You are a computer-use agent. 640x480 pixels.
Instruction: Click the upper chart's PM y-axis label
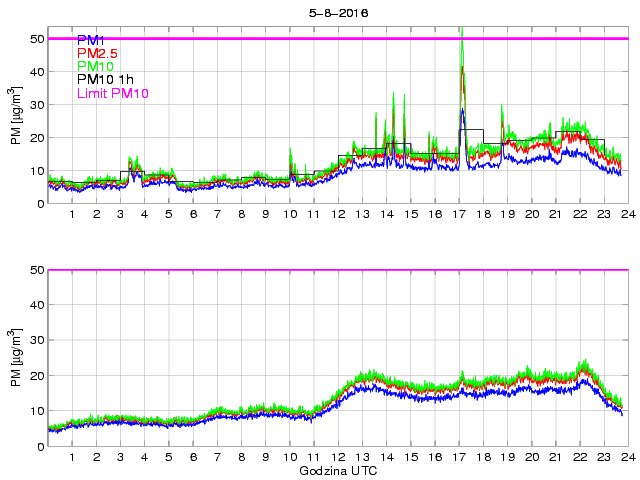pos(17,120)
